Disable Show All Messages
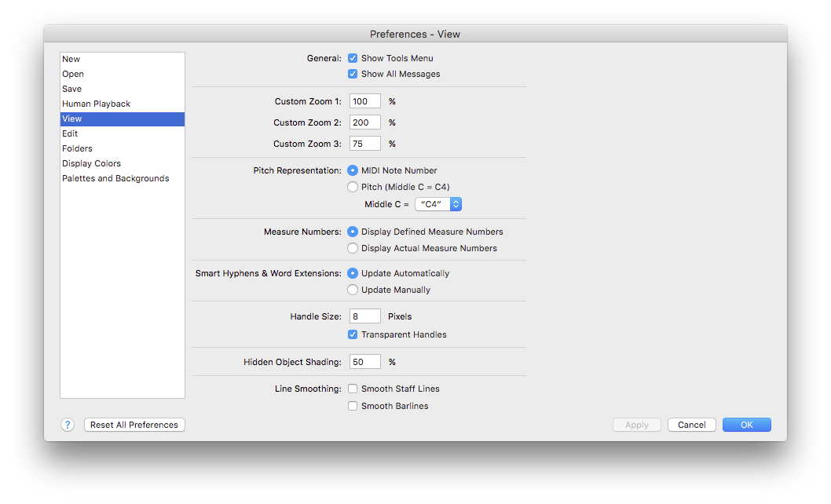The height and width of the screenshot is (504, 831). (353, 74)
